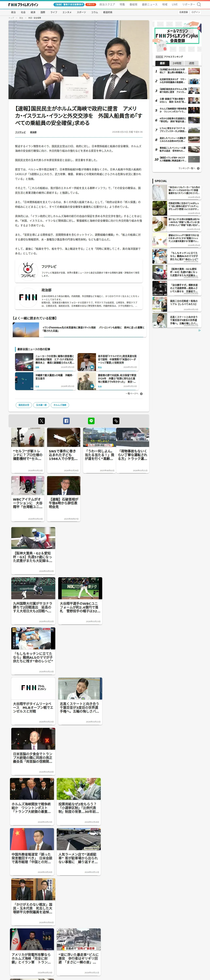Select the 都道府県 category
Viewport: 210px width, 980px height.
point(107,12)
